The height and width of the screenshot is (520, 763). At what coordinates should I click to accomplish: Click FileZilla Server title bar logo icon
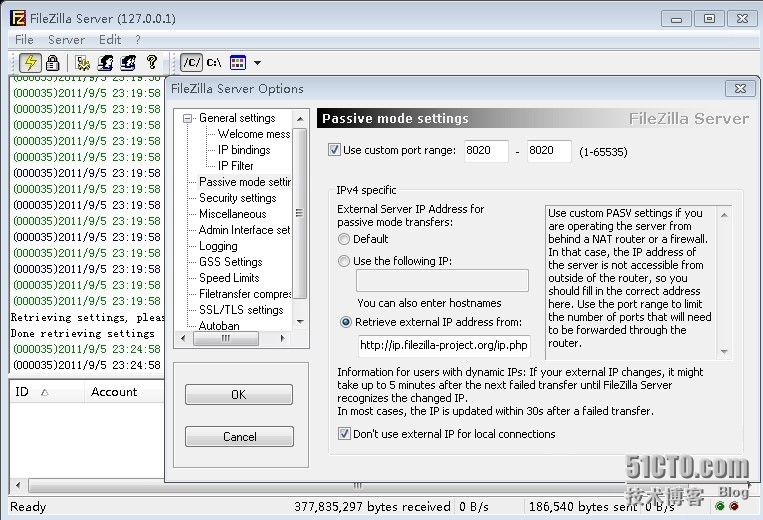click(18, 18)
